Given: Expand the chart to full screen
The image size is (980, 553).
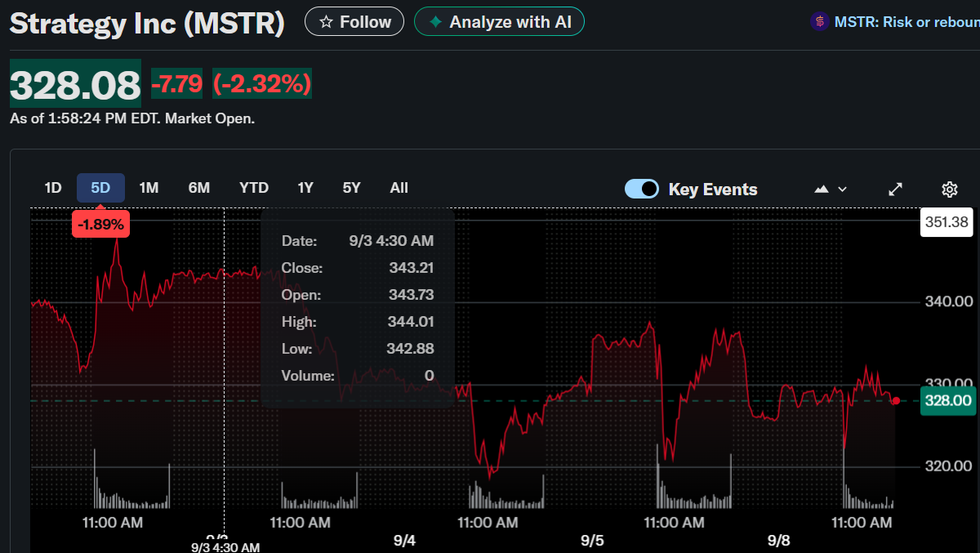Looking at the screenshot, I should [x=895, y=190].
